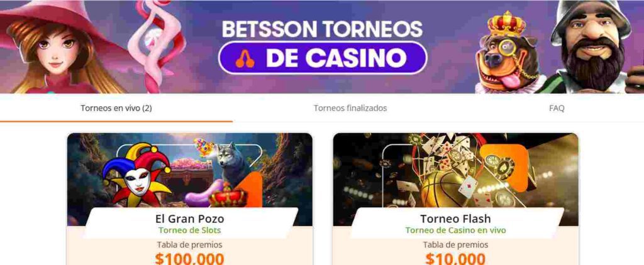This screenshot has width=644, height=265.
Task: Click the wolf character on slots card
Action: point(231,160)
